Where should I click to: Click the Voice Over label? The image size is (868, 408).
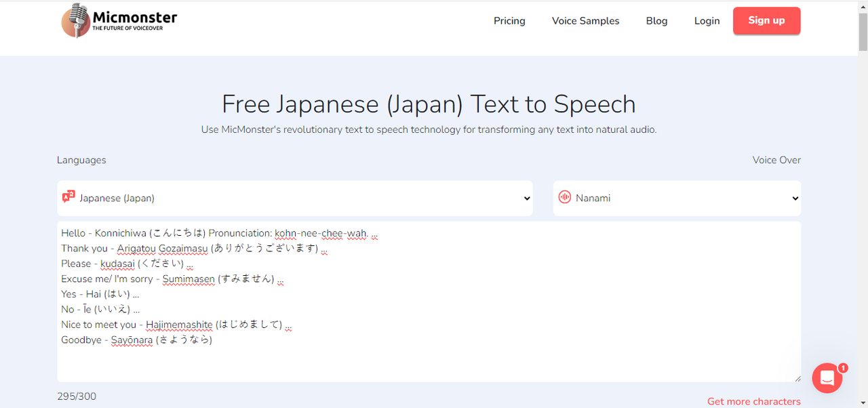point(776,160)
